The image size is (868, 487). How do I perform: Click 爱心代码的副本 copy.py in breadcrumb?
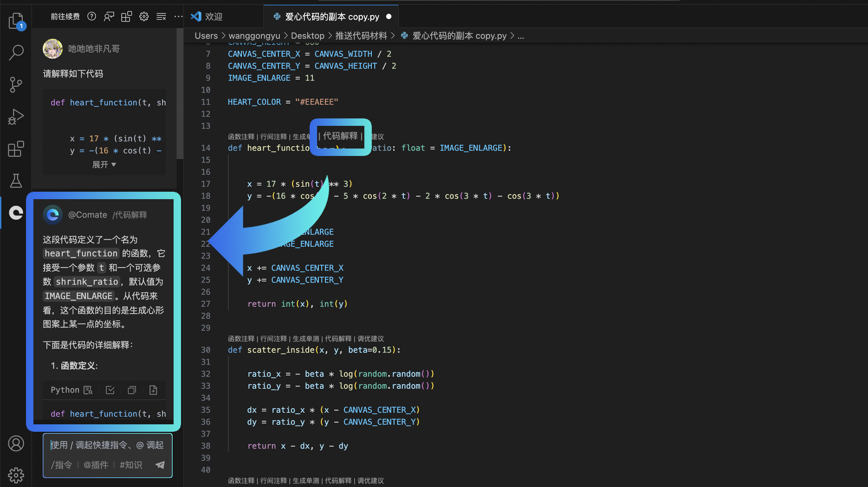[x=459, y=36]
